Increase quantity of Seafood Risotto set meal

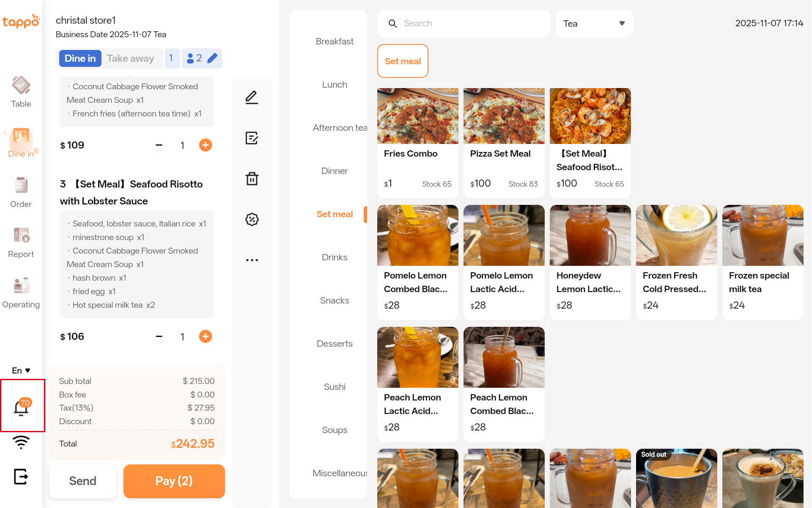tap(206, 337)
